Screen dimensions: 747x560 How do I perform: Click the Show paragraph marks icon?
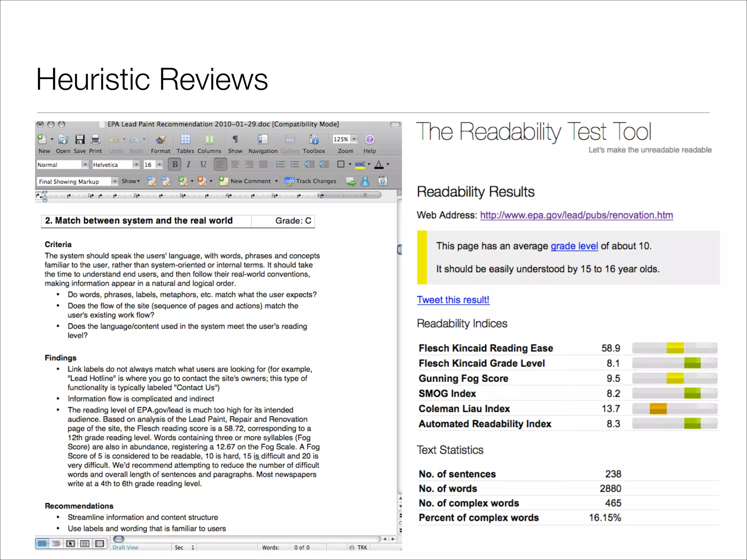click(235, 139)
